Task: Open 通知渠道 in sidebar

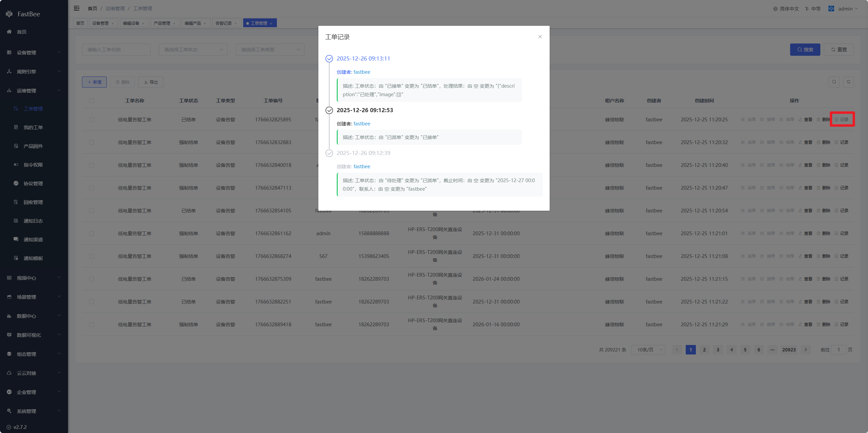Action: point(33,240)
